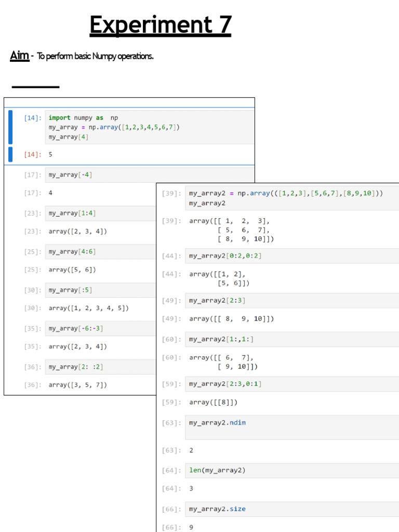Click the underlined word Aim
Screen dimensions: 399x532
[19, 55]
